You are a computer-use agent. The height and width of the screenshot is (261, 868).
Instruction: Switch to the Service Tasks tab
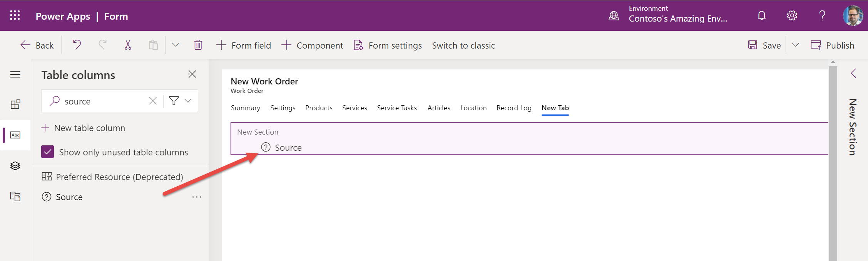(397, 108)
